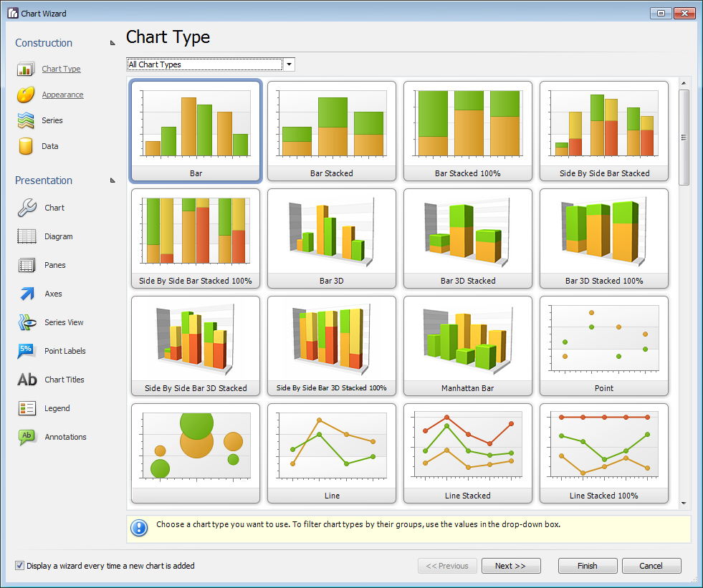Click the disabled << Previous button
Screen dimensions: 703x588
447,566
